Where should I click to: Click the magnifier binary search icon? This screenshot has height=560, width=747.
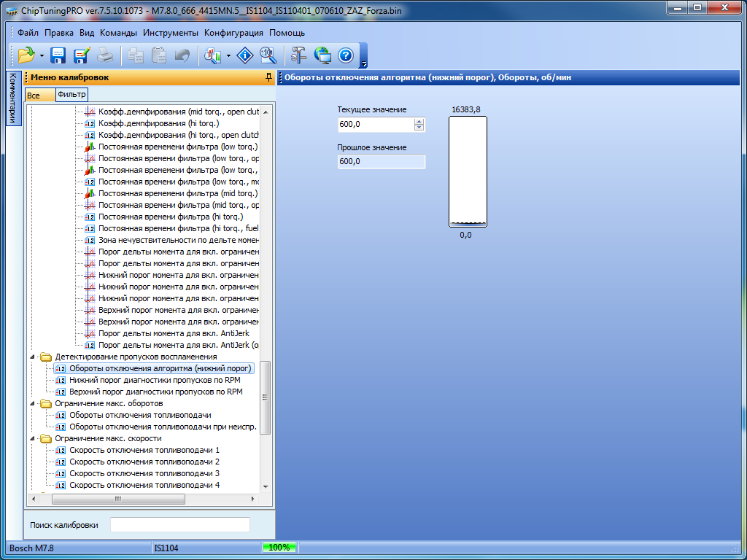tap(268, 55)
